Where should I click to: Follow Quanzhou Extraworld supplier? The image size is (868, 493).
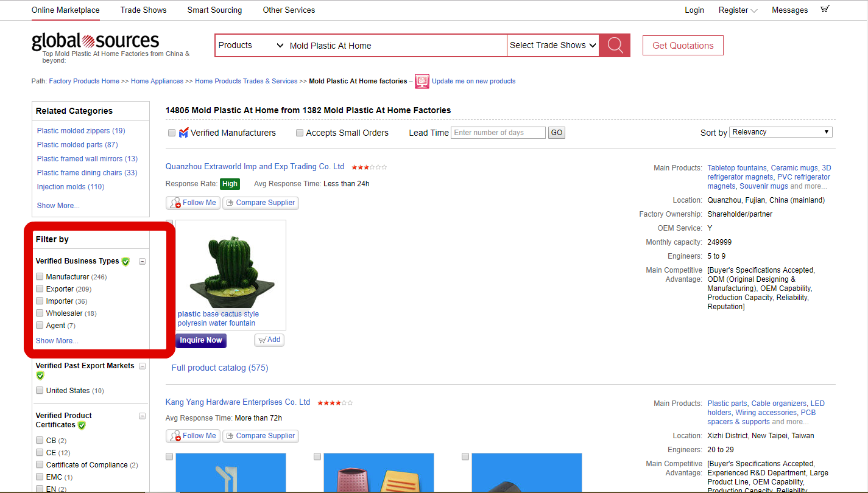[193, 203]
